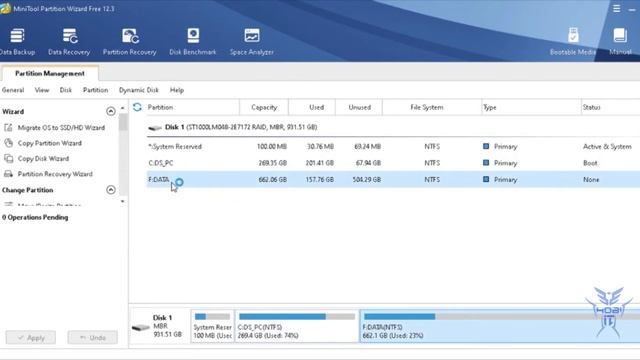Click the Primary type swatch for F:DATA
The image size is (640, 360).
pyautogui.click(x=486, y=179)
